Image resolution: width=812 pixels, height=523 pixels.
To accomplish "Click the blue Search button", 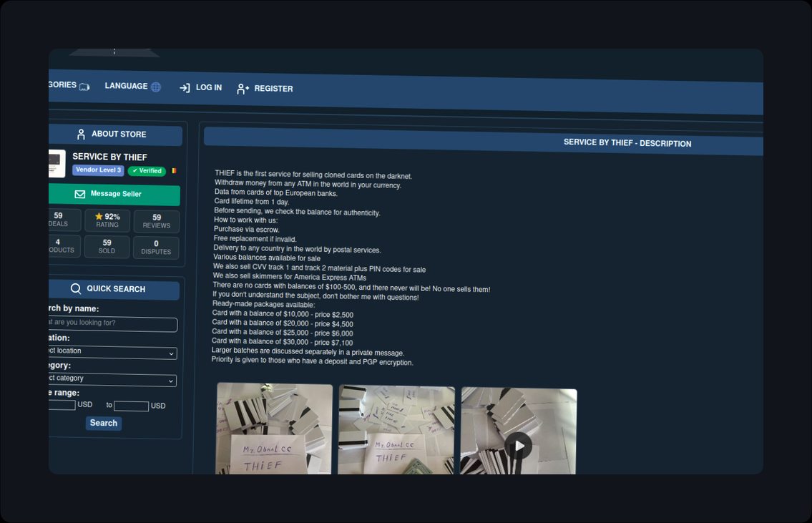I will pos(104,423).
